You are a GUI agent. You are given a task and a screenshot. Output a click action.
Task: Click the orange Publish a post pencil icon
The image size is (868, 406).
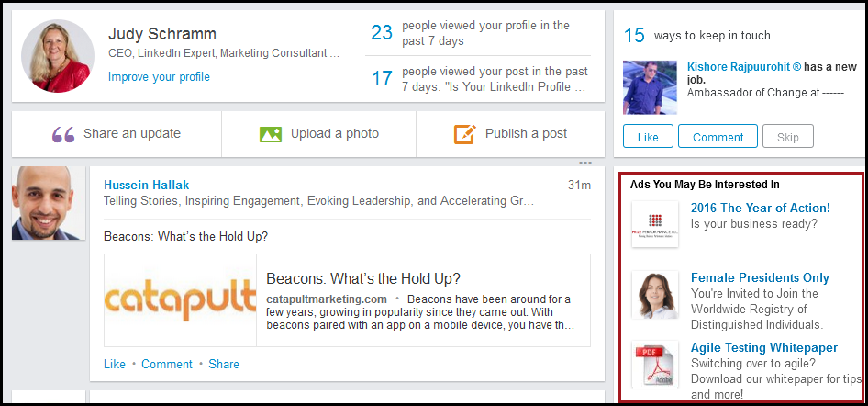pyautogui.click(x=465, y=134)
